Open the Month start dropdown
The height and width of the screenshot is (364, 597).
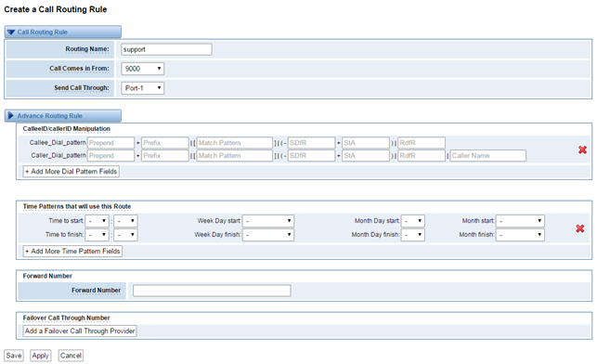(x=521, y=221)
